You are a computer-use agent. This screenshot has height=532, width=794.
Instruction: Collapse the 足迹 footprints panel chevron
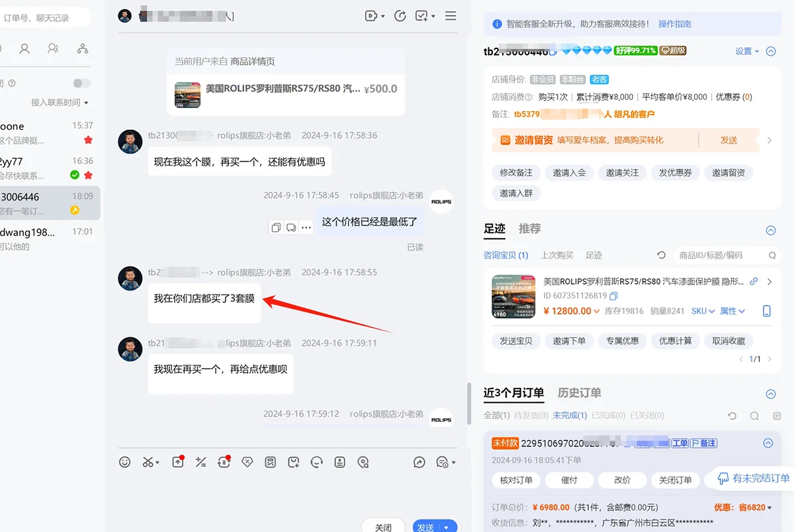point(770,230)
